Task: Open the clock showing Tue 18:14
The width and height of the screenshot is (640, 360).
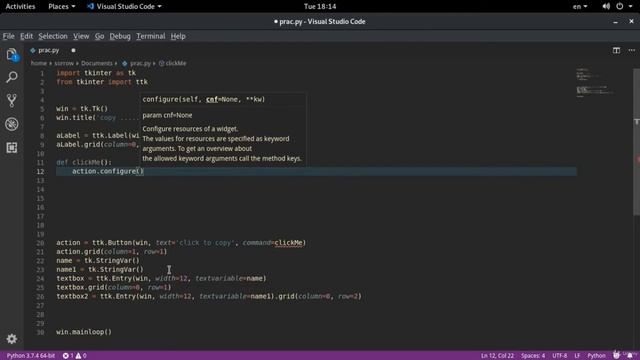Action: coord(320,6)
